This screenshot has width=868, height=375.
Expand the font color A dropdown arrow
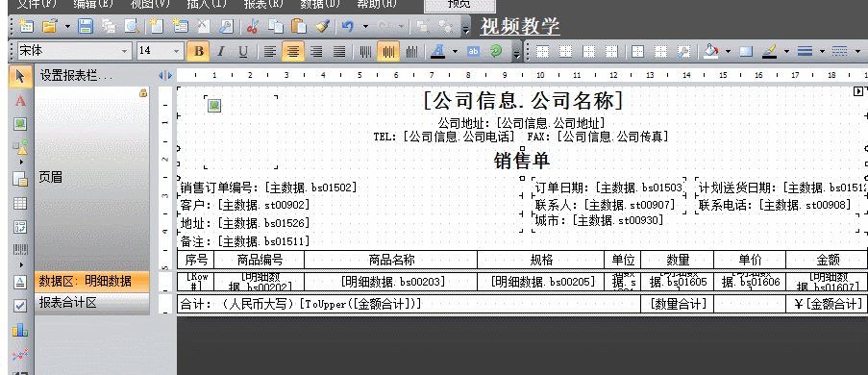click(x=455, y=52)
